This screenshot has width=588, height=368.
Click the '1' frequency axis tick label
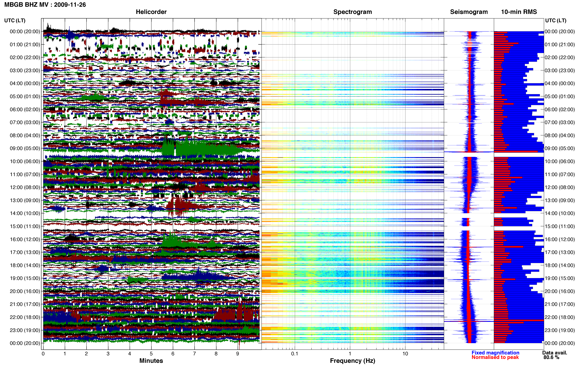(350, 354)
